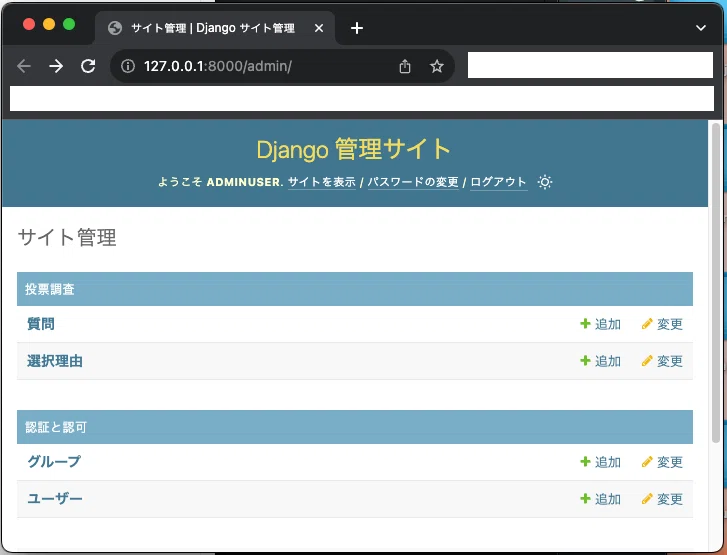Image resolution: width=727 pixels, height=555 pixels.
Task: Click the browser back arrow
Action: (24, 66)
